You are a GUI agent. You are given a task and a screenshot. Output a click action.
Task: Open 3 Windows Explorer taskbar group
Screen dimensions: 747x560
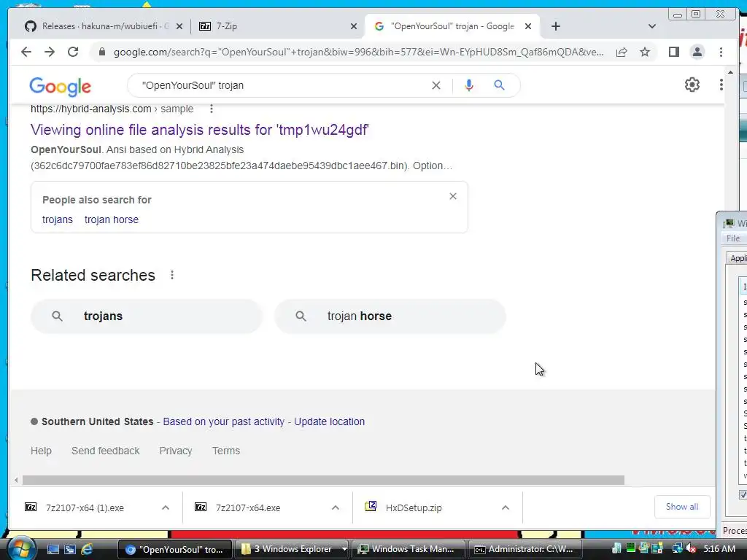292,549
